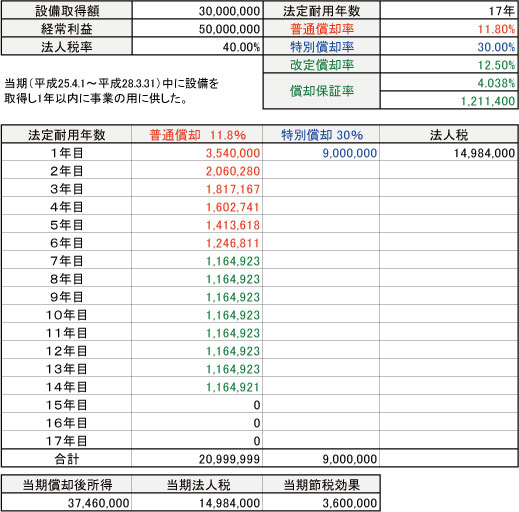This screenshot has width=519, height=512.
Task: Click the green 改定償却率 label
Action: (x=322, y=65)
